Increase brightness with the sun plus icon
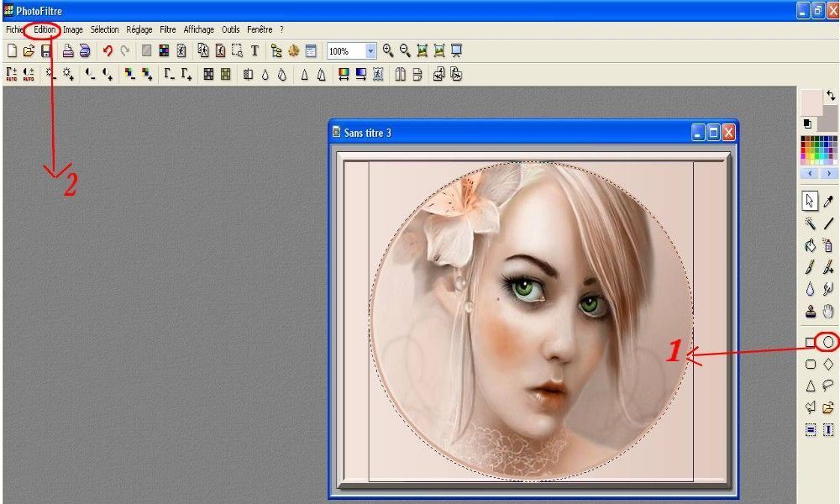Image resolution: width=840 pixels, height=504 pixels. click(68, 74)
